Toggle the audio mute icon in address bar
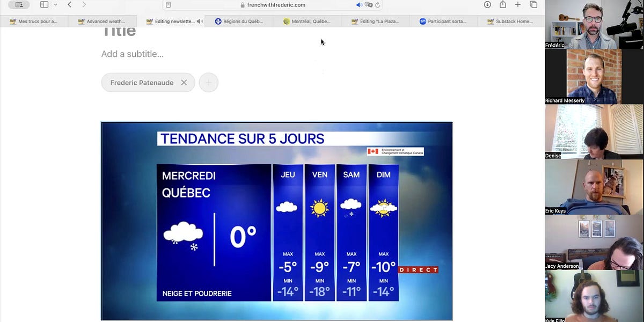Viewport: 644px width, 322px height. pos(358,4)
